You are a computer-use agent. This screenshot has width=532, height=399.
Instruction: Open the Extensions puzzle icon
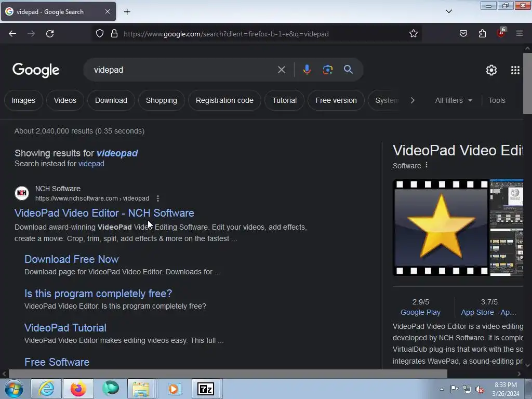click(x=482, y=34)
